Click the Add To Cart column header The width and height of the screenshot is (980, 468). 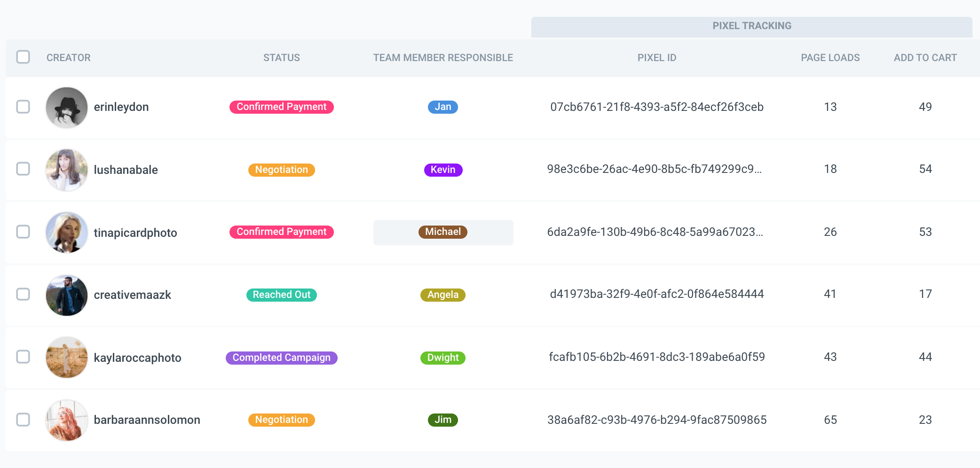[x=925, y=58]
